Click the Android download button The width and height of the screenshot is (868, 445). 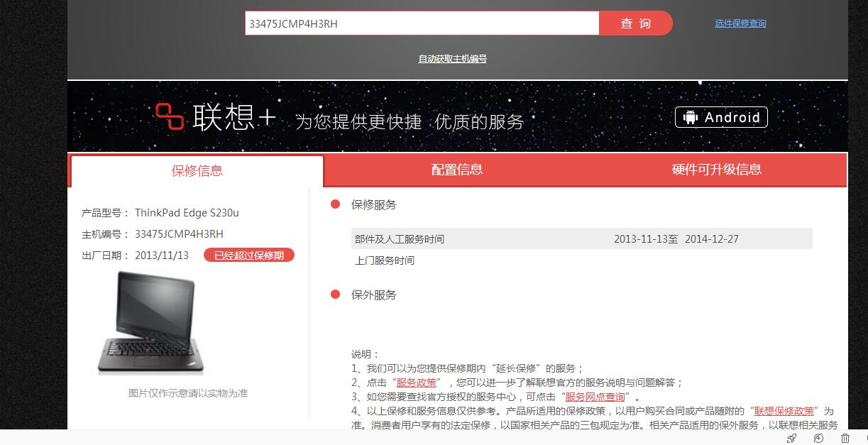click(721, 117)
